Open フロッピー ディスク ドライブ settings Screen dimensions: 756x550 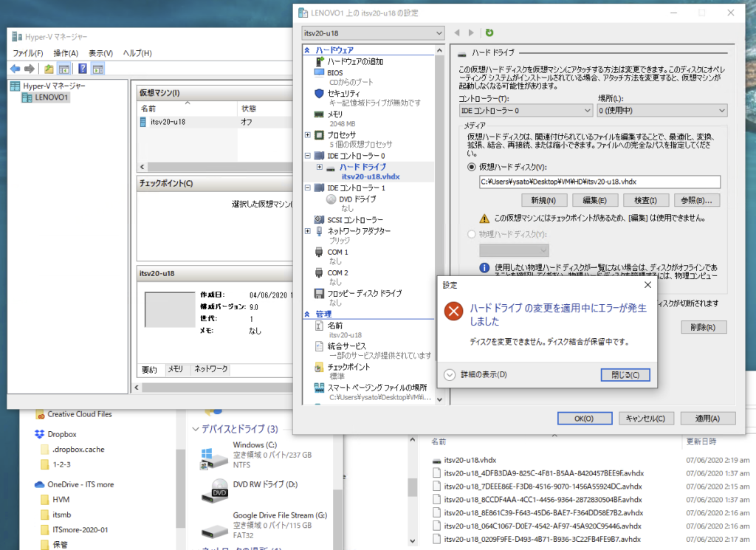point(364,293)
